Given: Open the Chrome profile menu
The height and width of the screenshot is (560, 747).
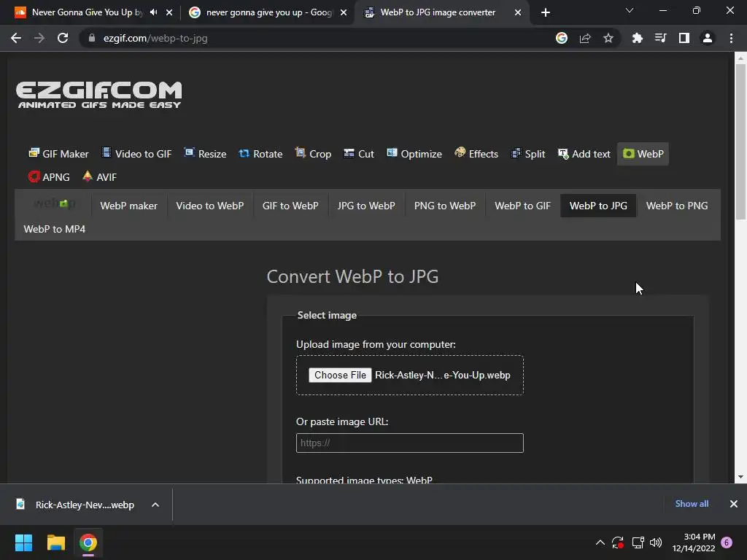Looking at the screenshot, I should (708, 38).
